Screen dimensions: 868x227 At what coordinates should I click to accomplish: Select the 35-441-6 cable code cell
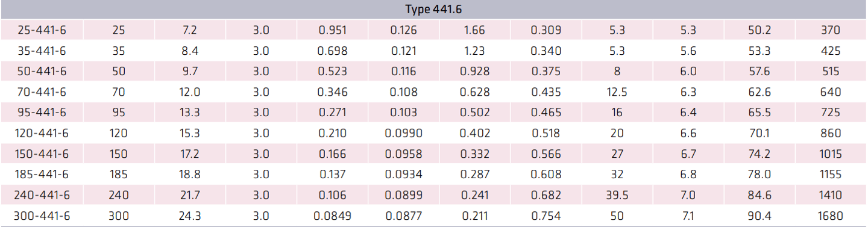pyautogui.click(x=42, y=51)
